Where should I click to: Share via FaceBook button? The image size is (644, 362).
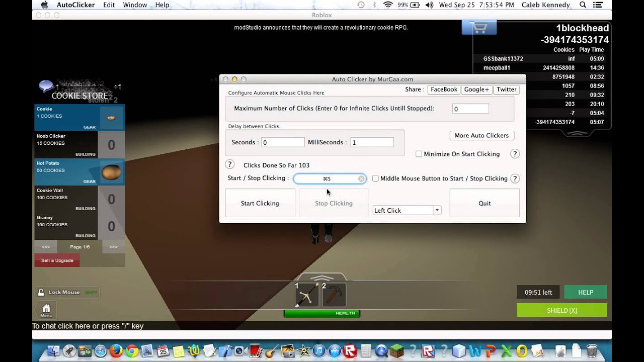[444, 89]
